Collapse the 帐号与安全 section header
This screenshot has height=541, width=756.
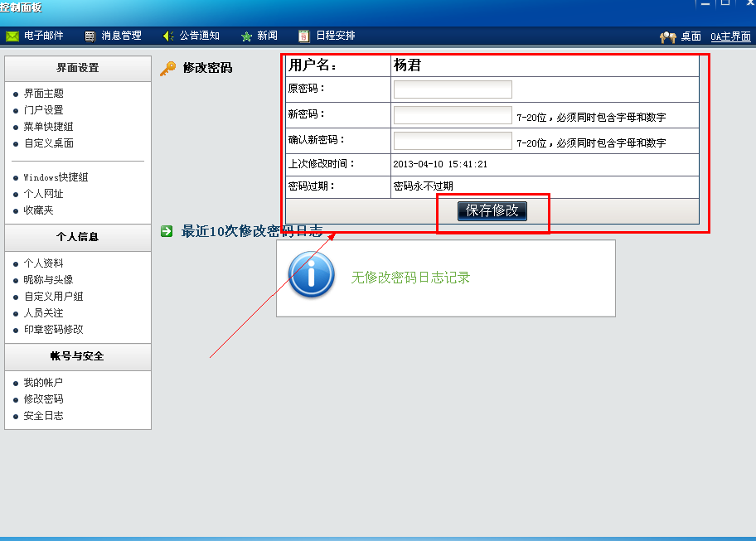click(78, 356)
